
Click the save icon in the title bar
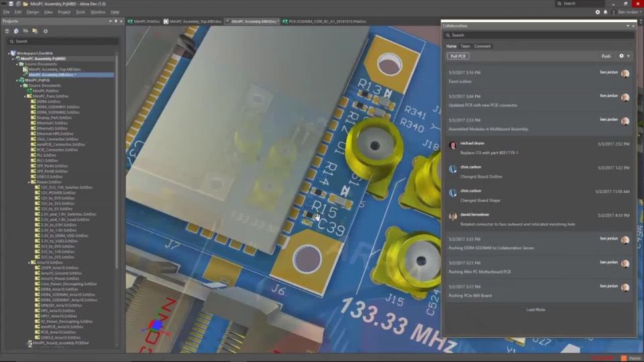pos(11,4)
